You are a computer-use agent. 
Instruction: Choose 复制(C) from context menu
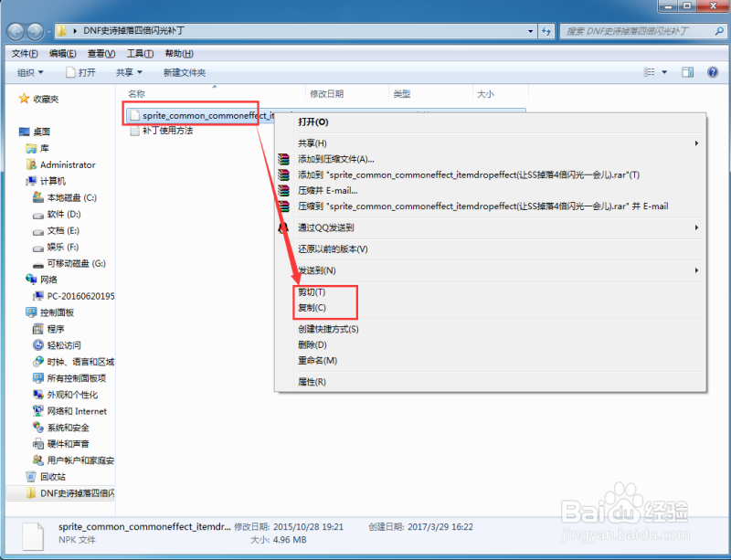(312, 308)
